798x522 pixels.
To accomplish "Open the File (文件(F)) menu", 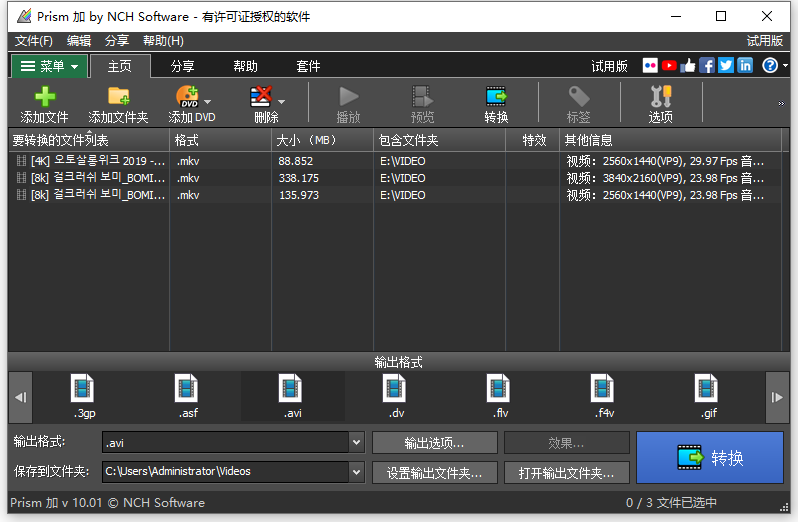I will [34, 41].
